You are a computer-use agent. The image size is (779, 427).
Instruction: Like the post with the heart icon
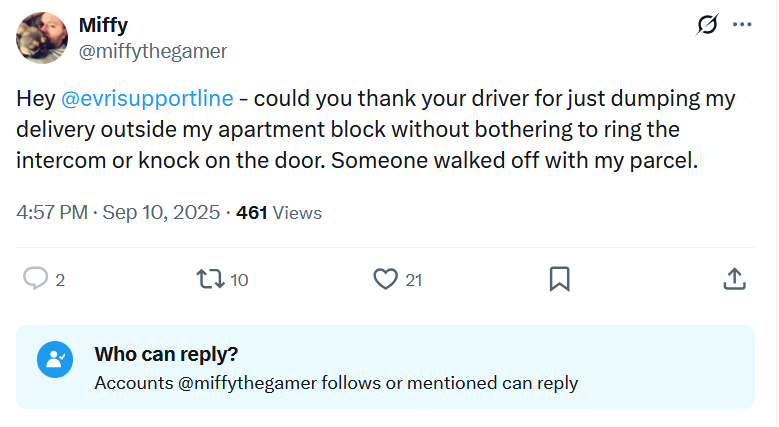pos(385,279)
